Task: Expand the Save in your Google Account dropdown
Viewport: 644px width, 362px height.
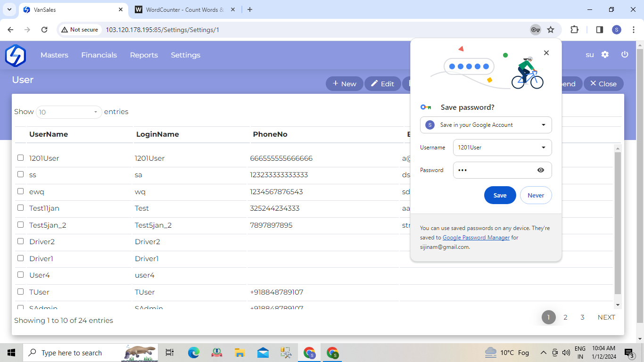Action: coord(544,125)
